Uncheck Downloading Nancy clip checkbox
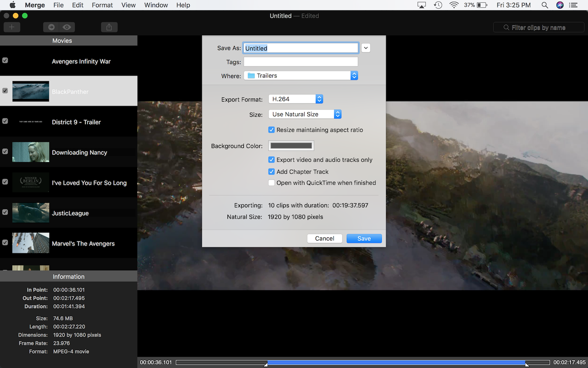The image size is (588, 368). [5, 151]
